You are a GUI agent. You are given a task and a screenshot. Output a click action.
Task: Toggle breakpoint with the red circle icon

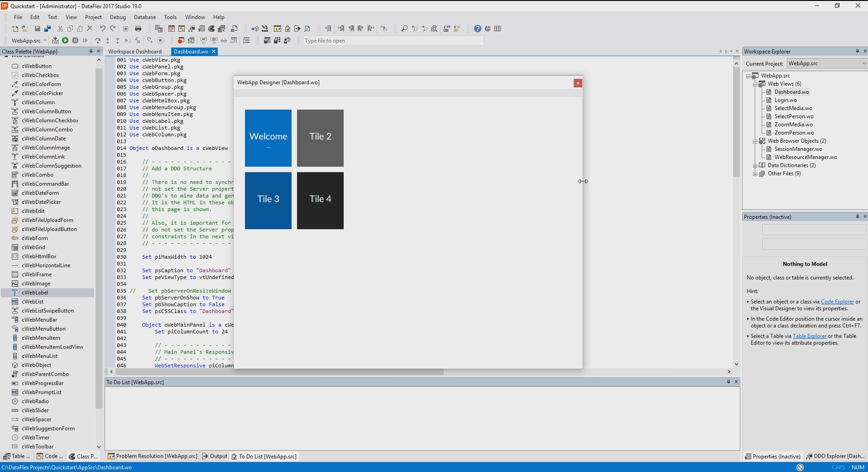pos(181,40)
